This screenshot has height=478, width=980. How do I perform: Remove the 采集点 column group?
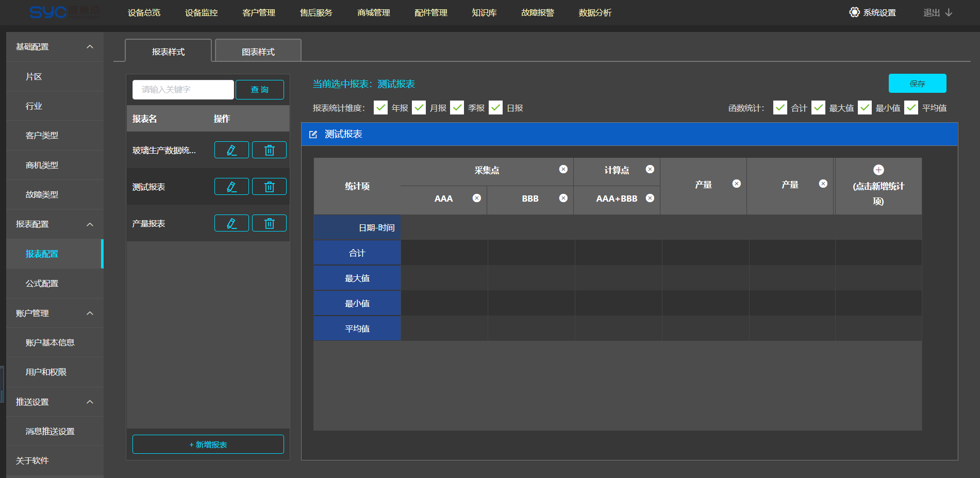[563, 169]
